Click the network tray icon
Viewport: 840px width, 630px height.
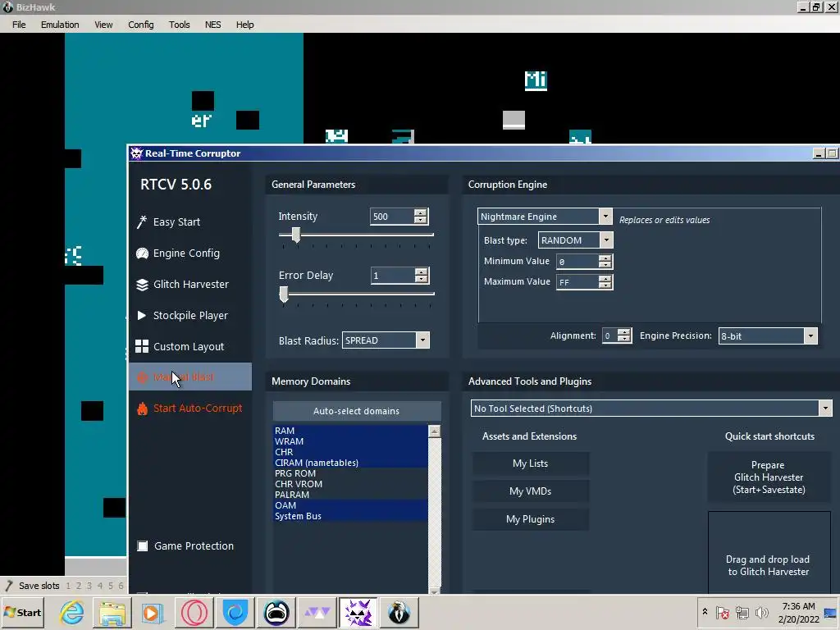[x=742, y=612]
